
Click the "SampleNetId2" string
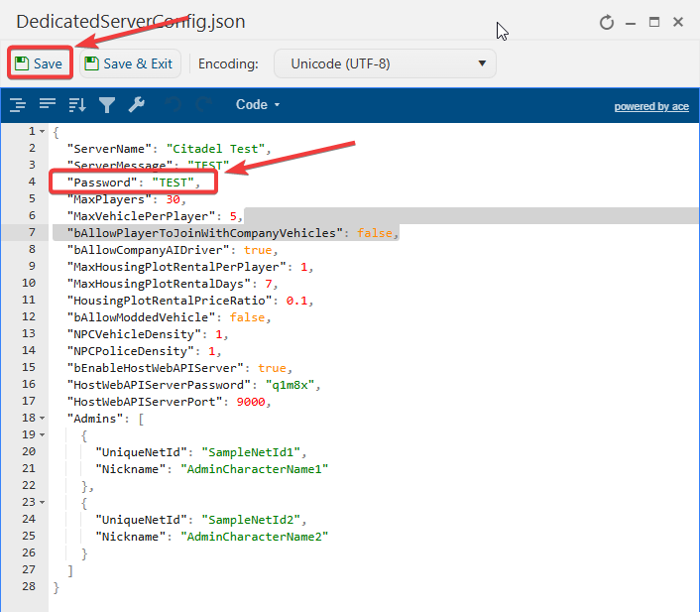251,520
